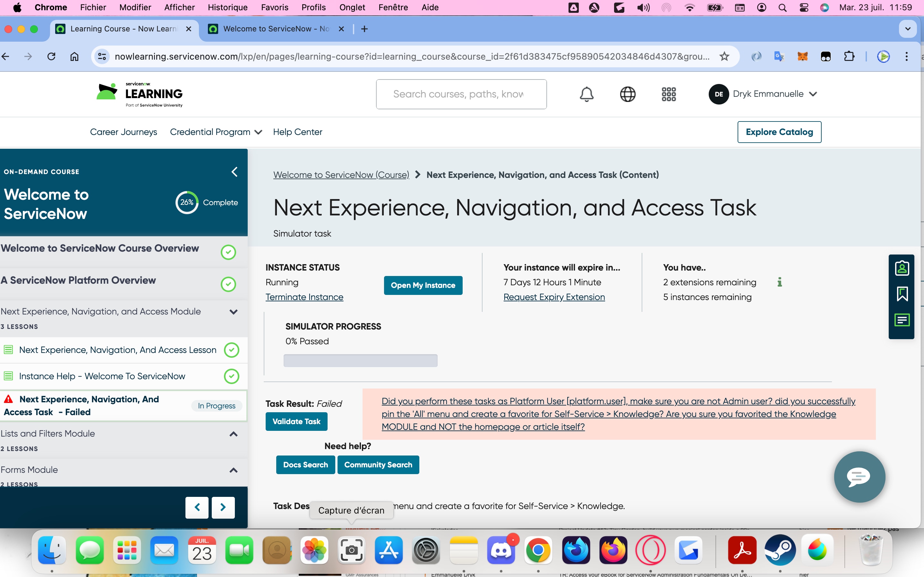Bookmark this page with the star icon
The height and width of the screenshot is (577, 924).
coord(724,56)
